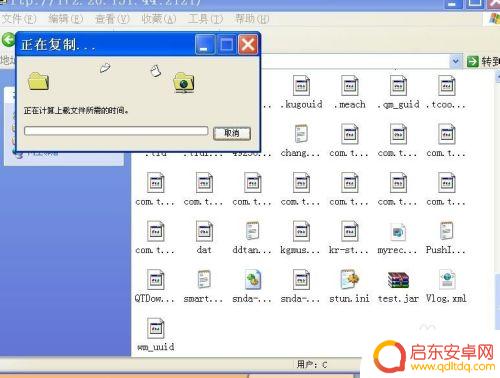Open the 帮助(H) menu
Viewport: 500px width, 378px height.
[x=252, y=19]
